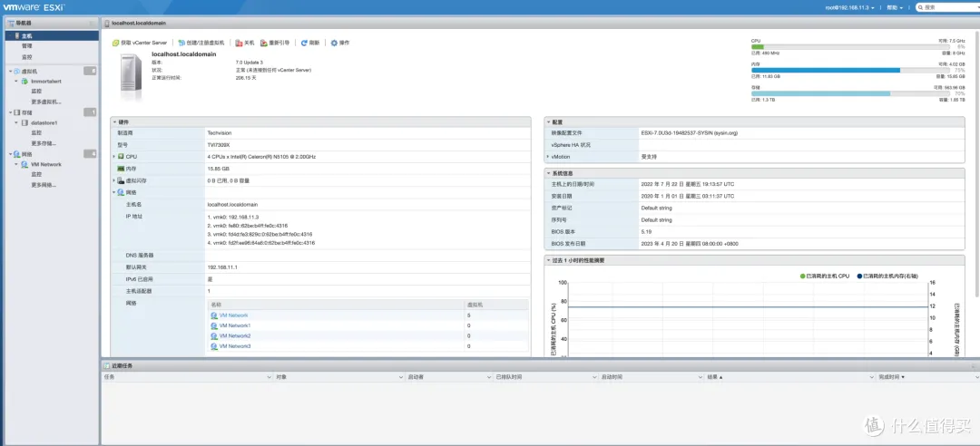This screenshot has width=980, height=446.
Task: Expand the CPU hardware row
Action: coord(113,157)
